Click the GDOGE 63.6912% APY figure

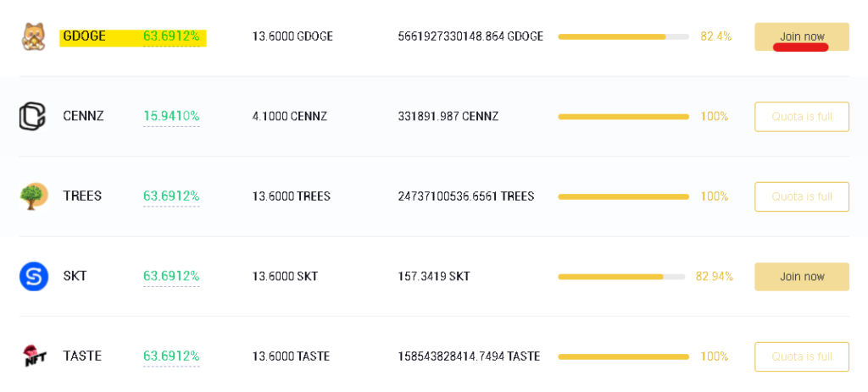171,36
